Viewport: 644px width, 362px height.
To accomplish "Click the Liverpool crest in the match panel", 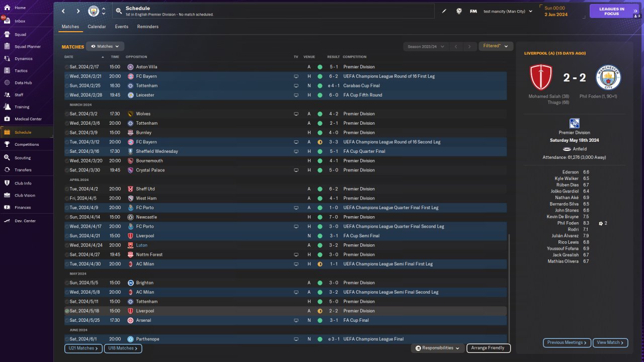I will coord(541,77).
